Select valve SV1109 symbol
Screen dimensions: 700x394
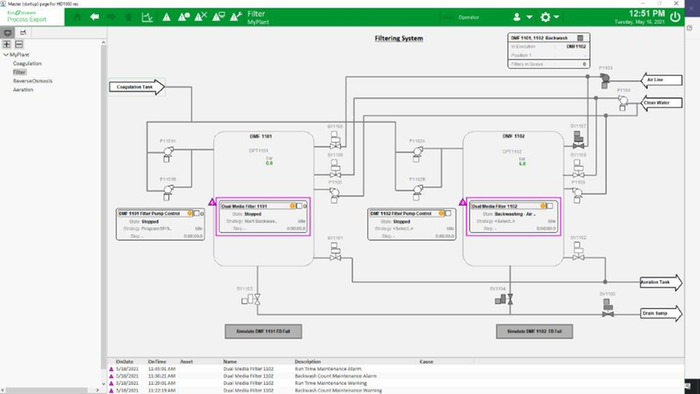click(579, 169)
